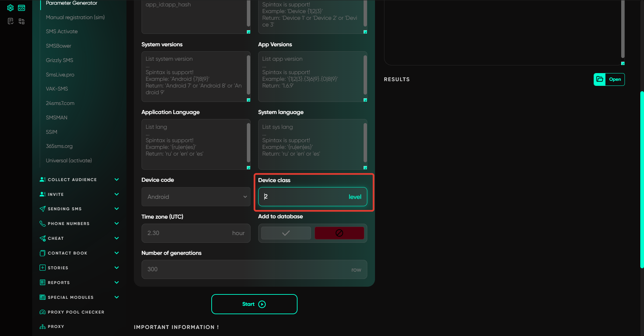Click the System versions scrollbar
This screenshot has width=644, height=336.
[x=249, y=75]
